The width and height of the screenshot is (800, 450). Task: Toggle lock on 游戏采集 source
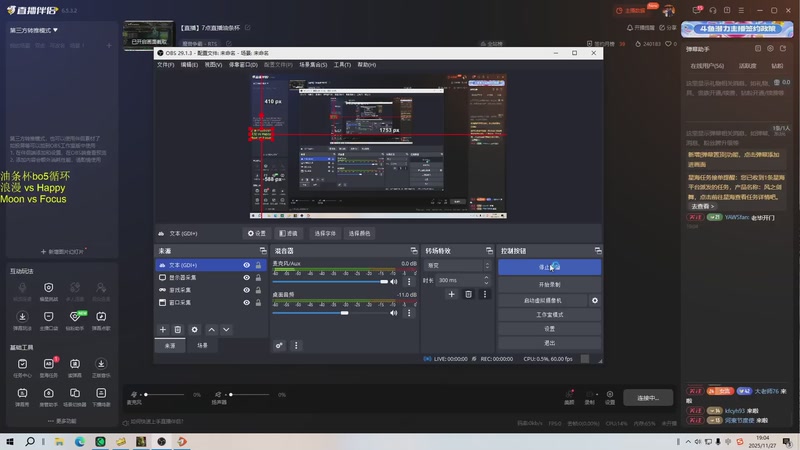(258, 290)
